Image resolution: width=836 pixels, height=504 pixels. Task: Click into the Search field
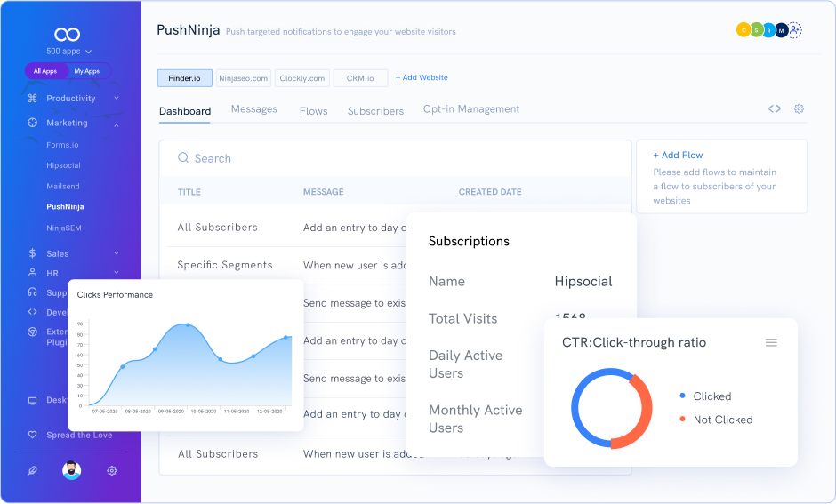356,158
